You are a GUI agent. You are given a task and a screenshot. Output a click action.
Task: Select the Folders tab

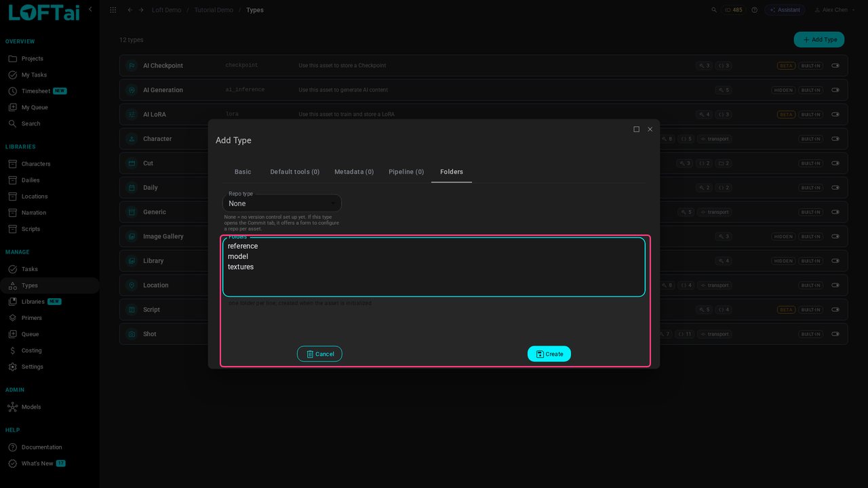452,172
